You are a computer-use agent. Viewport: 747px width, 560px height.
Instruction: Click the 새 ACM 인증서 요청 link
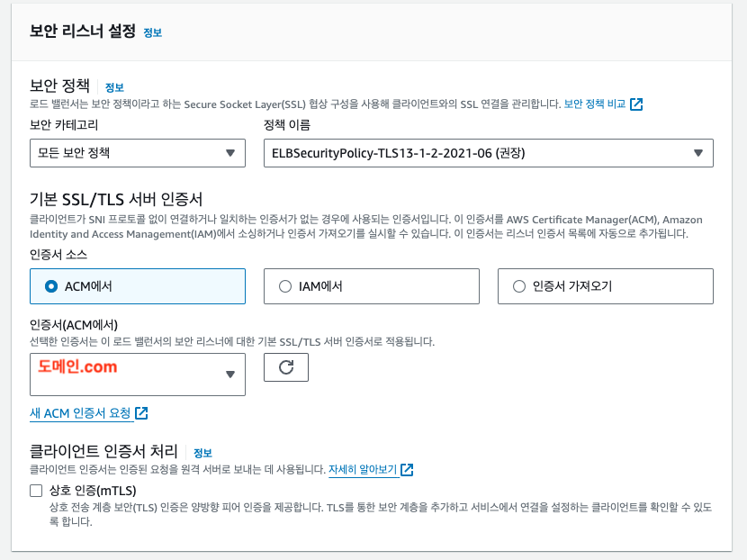pyautogui.click(x=80, y=412)
